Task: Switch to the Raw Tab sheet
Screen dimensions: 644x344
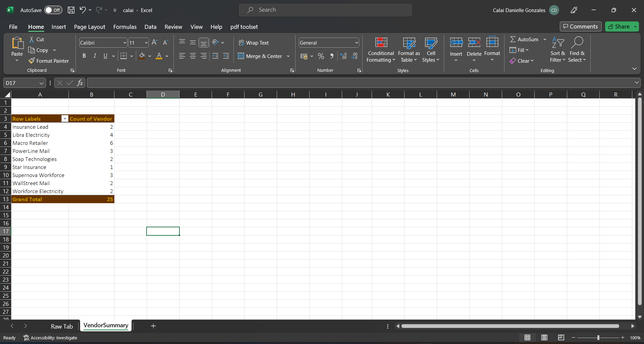Action: pyautogui.click(x=62, y=326)
